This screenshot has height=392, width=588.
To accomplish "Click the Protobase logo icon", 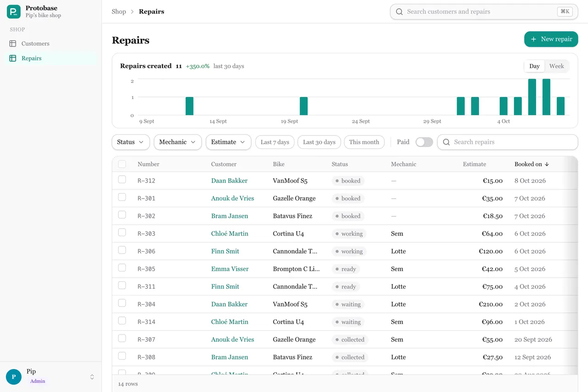I will pos(14,12).
